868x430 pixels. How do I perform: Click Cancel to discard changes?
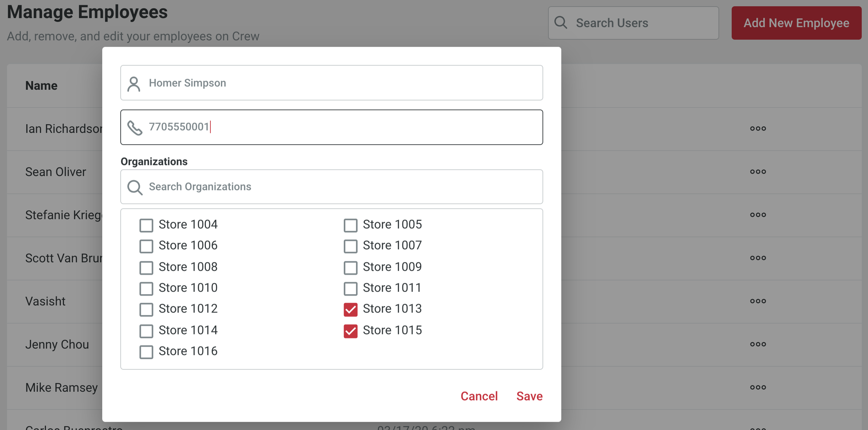tap(479, 396)
